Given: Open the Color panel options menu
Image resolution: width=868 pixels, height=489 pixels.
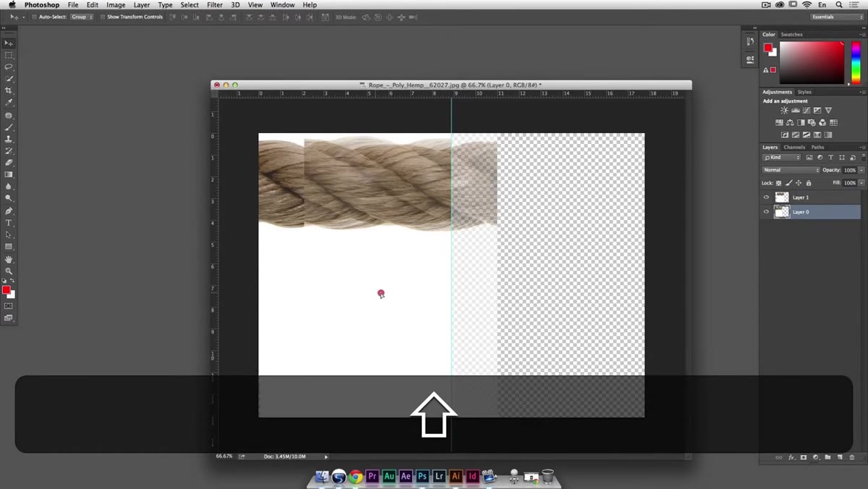Looking at the screenshot, I should (x=861, y=34).
